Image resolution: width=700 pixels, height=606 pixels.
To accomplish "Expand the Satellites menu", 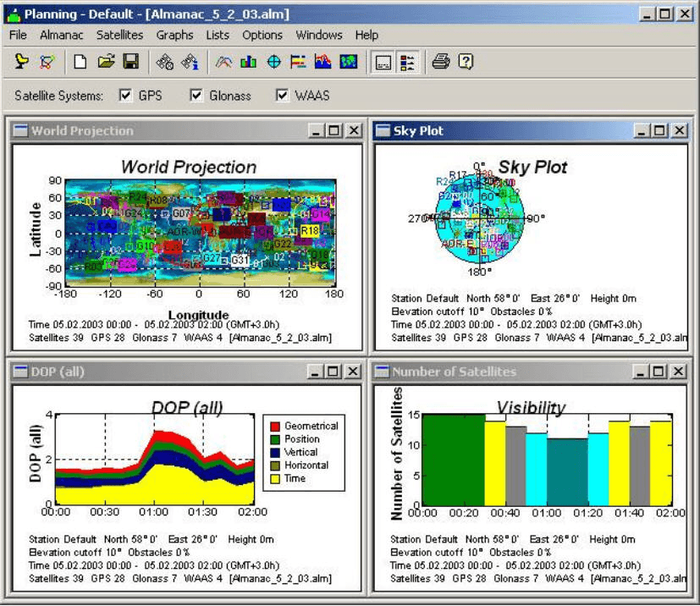I will [119, 35].
